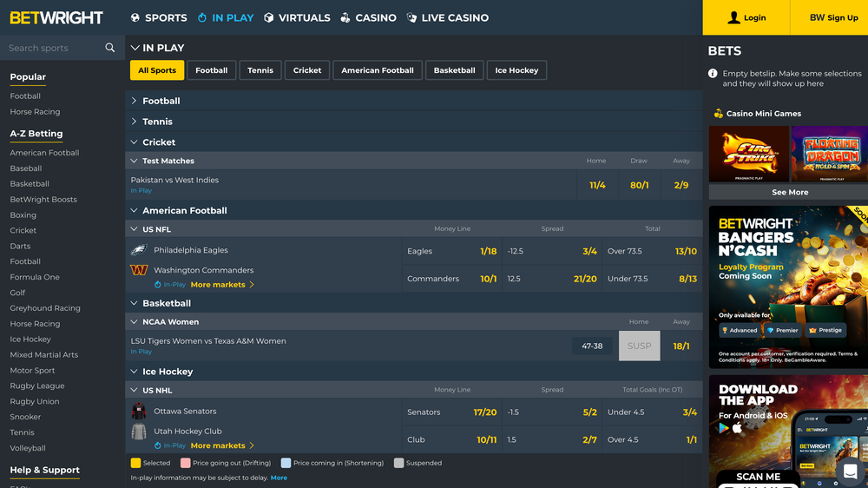Select Eagles money line odds 1/18
This screenshot has height=488, width=868.
(451, 251)
